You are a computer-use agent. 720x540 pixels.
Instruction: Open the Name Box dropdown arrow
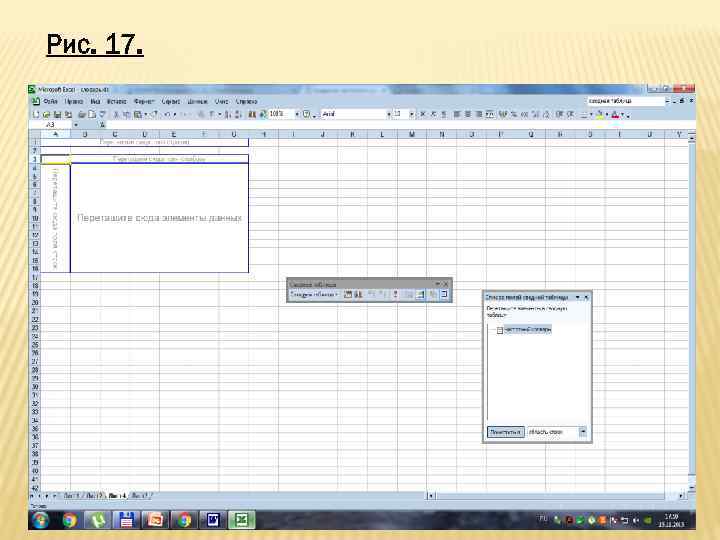pyautogui.click(x=76, y=125)
